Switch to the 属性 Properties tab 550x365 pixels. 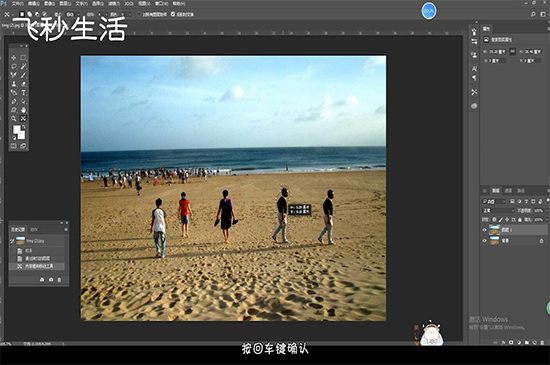point(487,29)
